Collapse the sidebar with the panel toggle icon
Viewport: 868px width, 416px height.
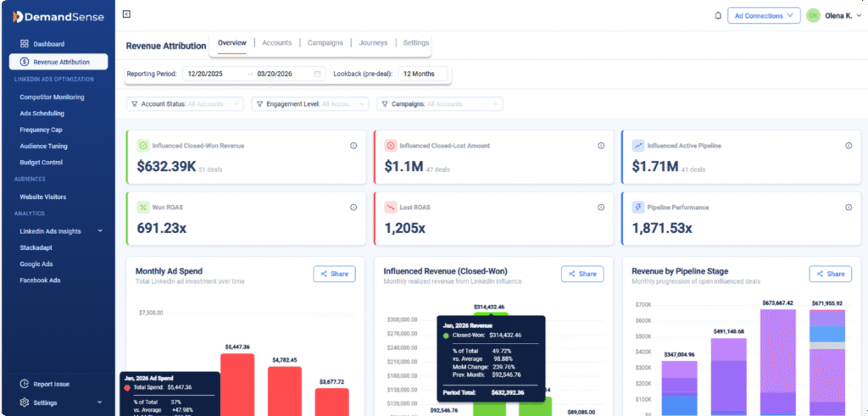tap(127, 14)
